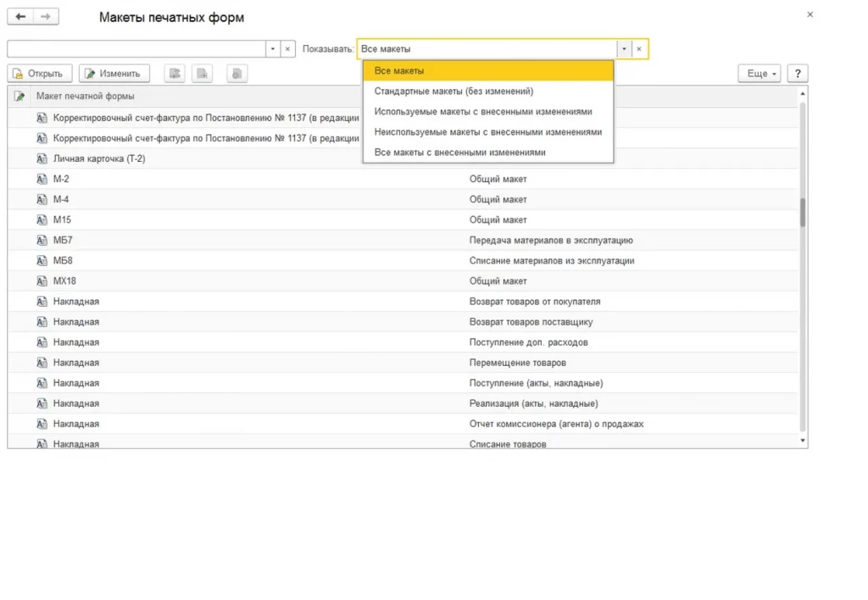Viewport: 868px width, 600px height.
Task: Click the Показывать field showing Все макеты
Action: [x=487, y=48]
